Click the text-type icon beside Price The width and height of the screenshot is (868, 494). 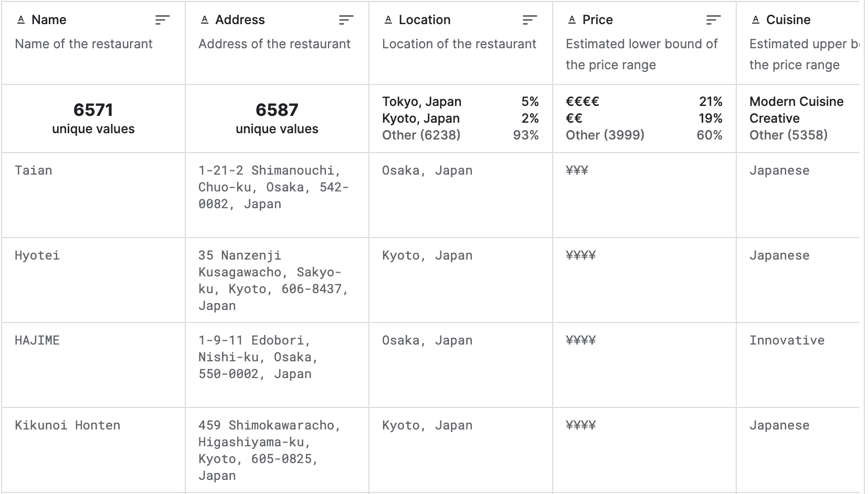point(572,20)
